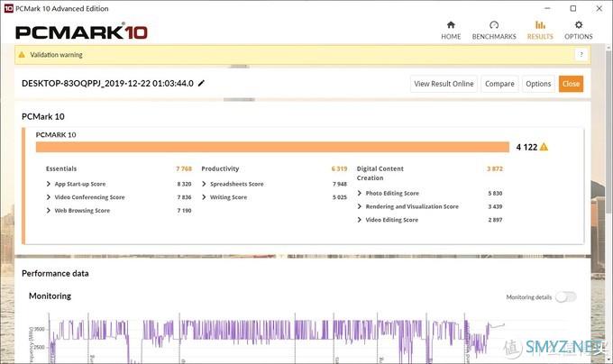Minimize the PCMark 10 window
Screen dimensions: 613x364
pyautogui.click(x=547, y=8)
